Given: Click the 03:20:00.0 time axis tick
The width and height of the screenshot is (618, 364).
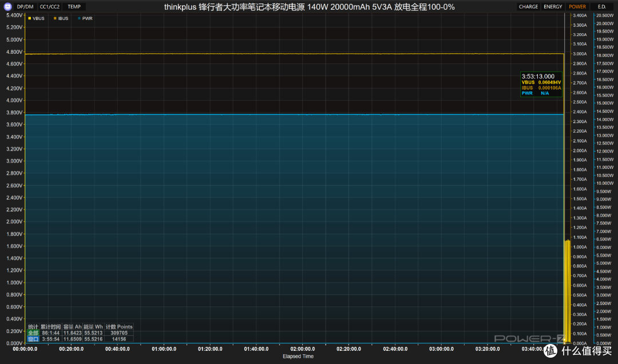Looking at the screenshot, I should point(488,349).
